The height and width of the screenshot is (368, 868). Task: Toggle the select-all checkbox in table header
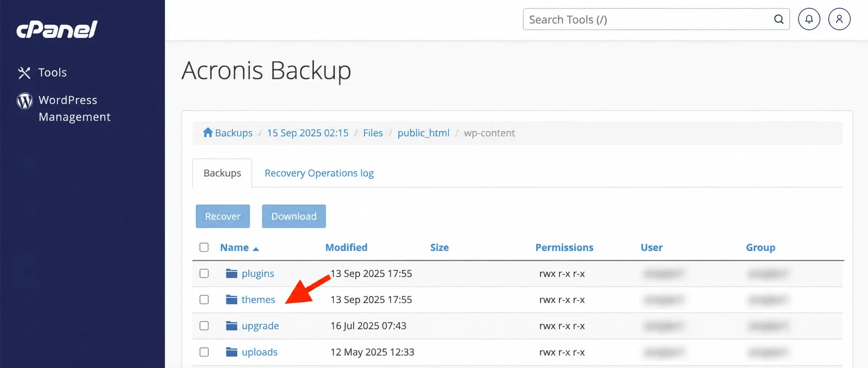click(204, 247)
